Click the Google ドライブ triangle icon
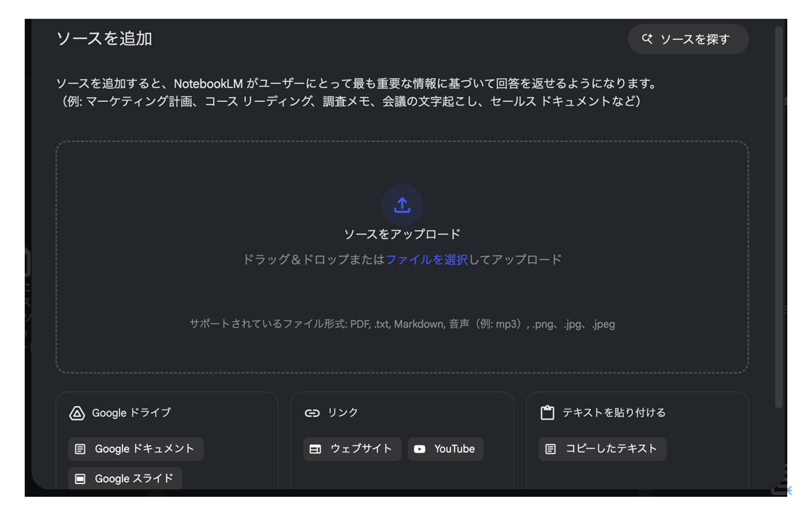Screen dimensions: 812x516 pos(77,413)
